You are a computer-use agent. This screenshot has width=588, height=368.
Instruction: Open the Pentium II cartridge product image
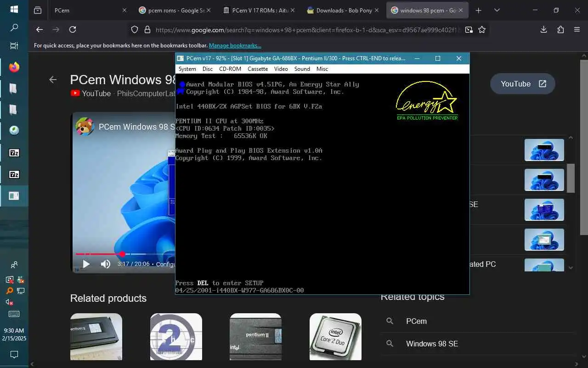(x=96, y=337)
